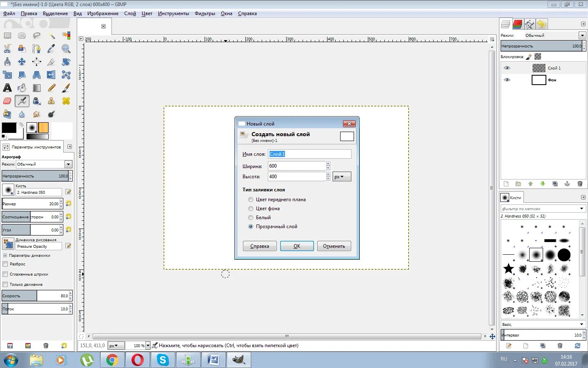
Task: Click the Ширина input field
Action: (297, 166)
